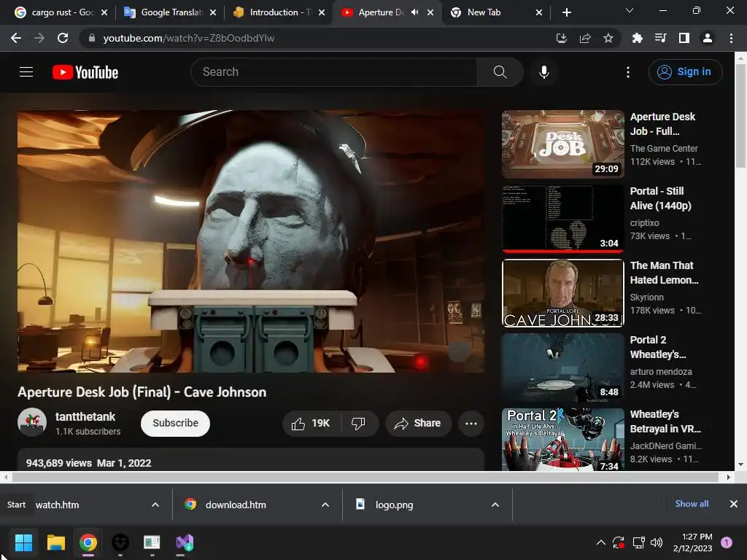
Task: Open Chrome extensions puzzle icon
Action: 638,38
